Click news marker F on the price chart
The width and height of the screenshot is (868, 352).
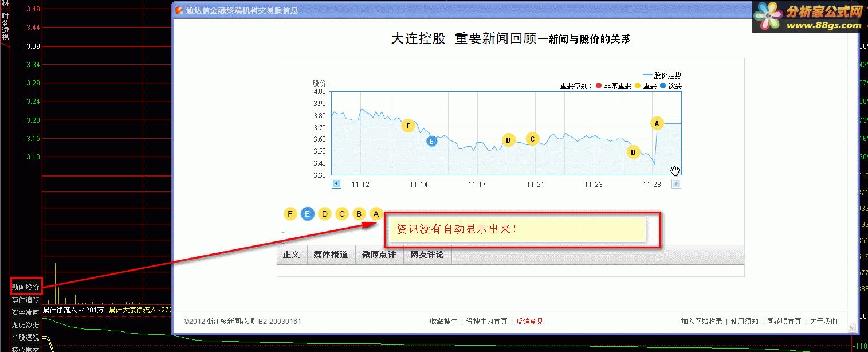[x=408, y=126]
